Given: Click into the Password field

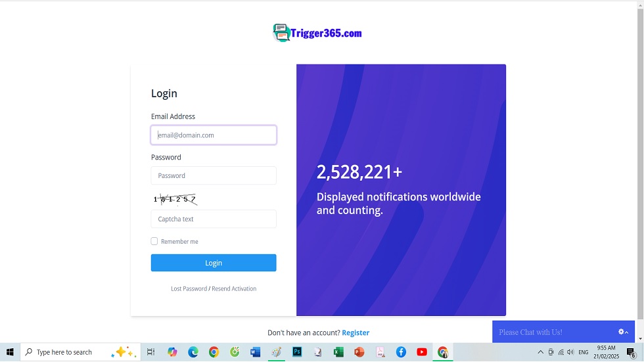Looking at the screenshot, I should (214, 175).
